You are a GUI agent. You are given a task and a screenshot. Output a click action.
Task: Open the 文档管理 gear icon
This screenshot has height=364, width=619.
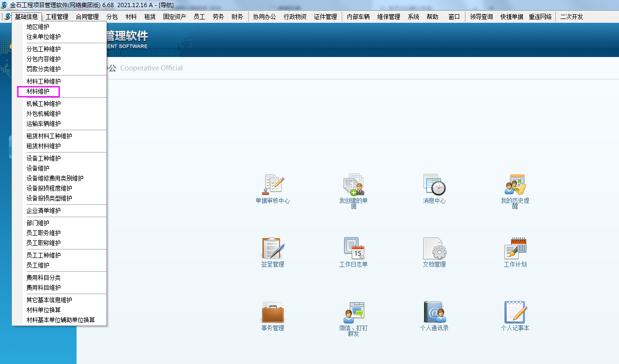[x=434, y=249]
